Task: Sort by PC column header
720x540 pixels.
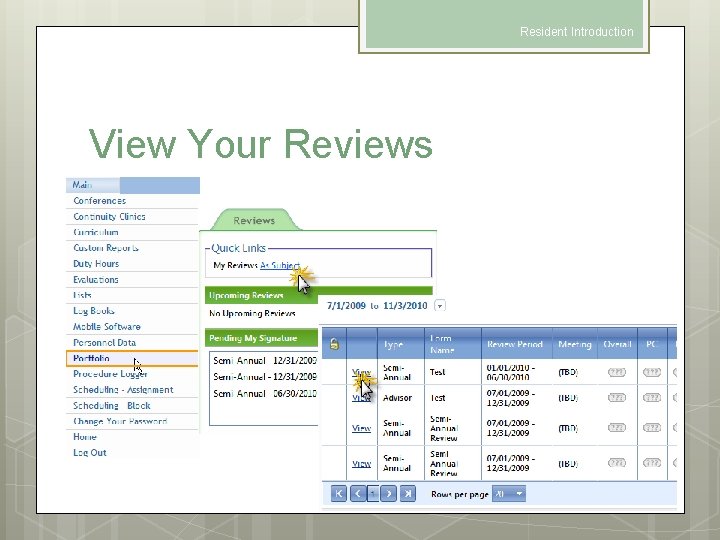Action: (652, 344)
